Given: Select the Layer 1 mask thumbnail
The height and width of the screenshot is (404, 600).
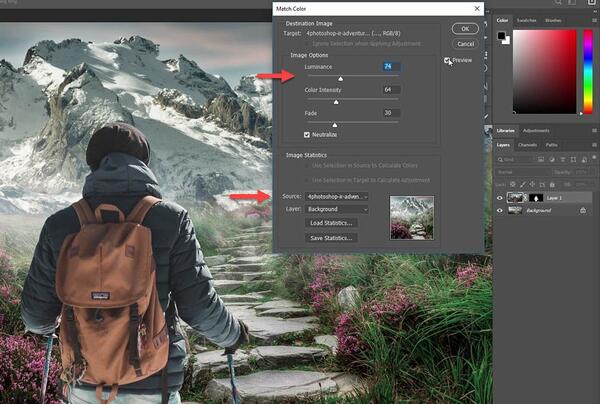Looking at the screenshot, I should [536, 198].
